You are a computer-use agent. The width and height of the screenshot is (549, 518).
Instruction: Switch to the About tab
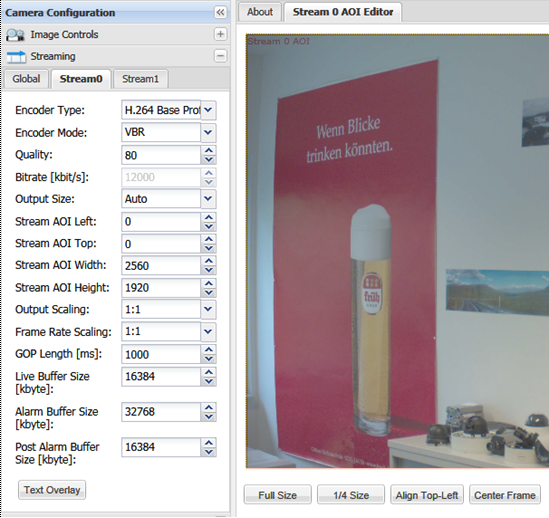(x=260, y=12)
